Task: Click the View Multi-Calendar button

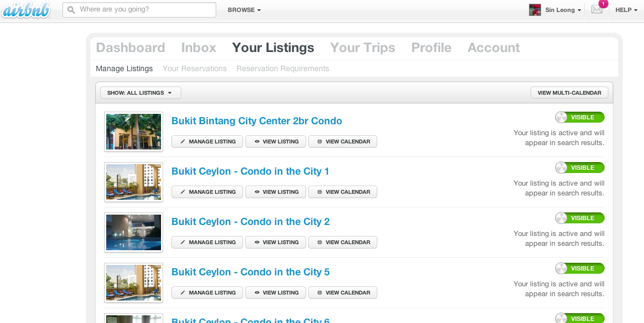Action: click(569, 93)
